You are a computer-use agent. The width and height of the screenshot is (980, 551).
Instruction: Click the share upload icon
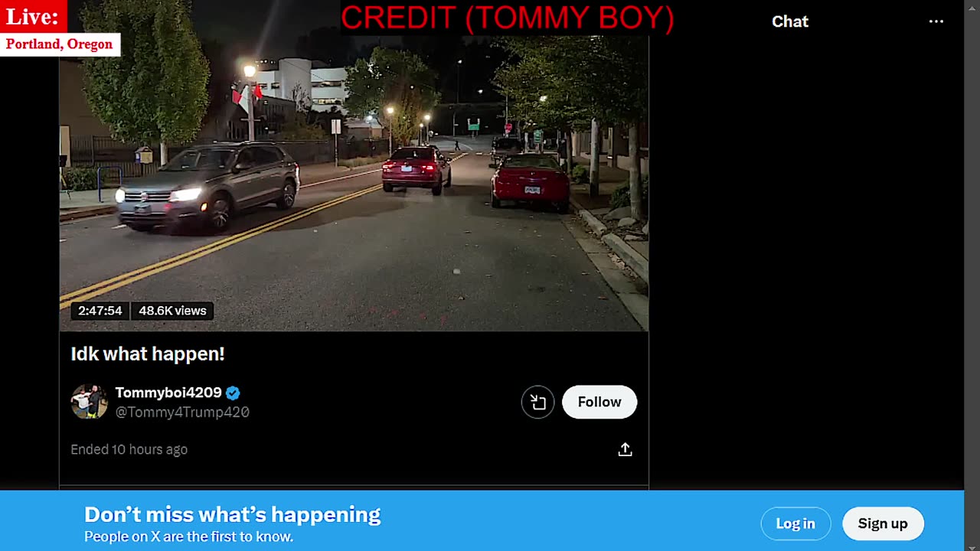(x=625, y=449)
